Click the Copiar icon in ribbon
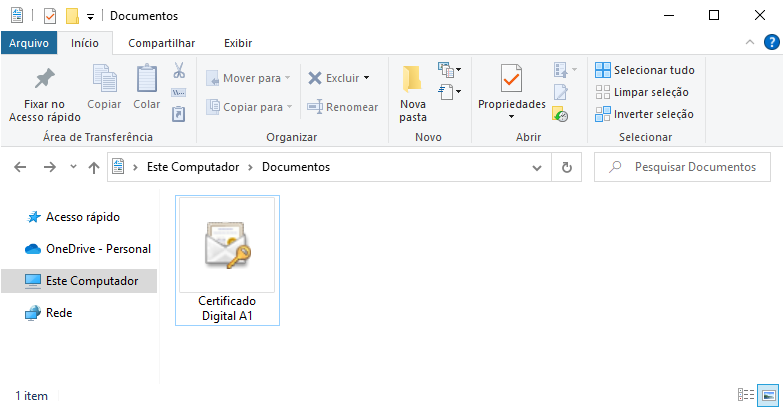 (104, 78)
